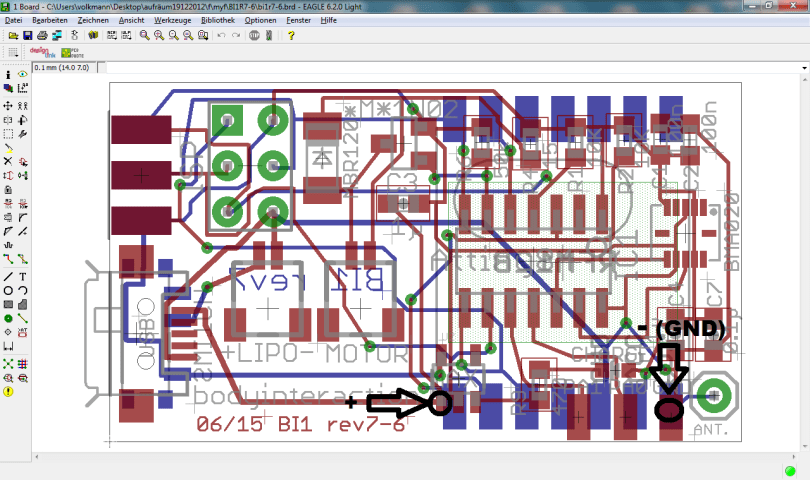Toggle the Lock tool
Image resolution: width=810 pixels, height=480 pixels.
tap(8, 189)
